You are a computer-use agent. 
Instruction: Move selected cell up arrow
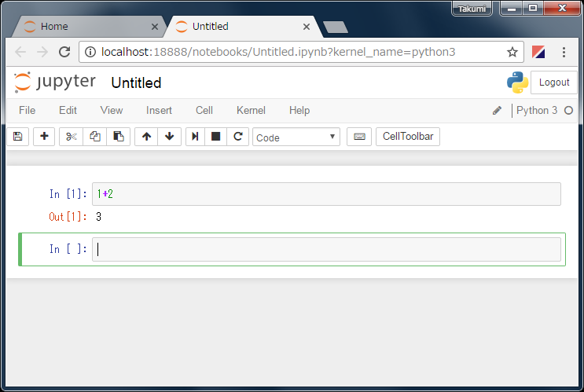coord(146,137)
